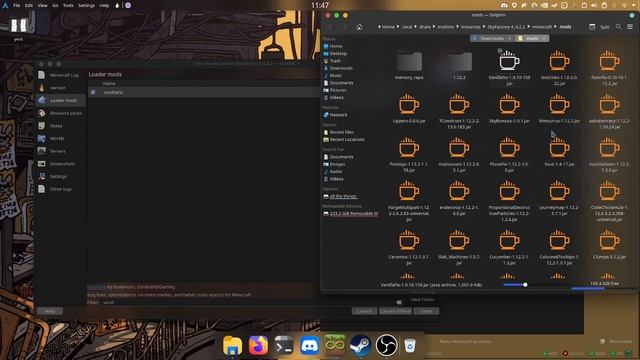Click minecraft in the Dolphin breadcrumb path
This screenshot has width=640, height=360.
point(542,27)
